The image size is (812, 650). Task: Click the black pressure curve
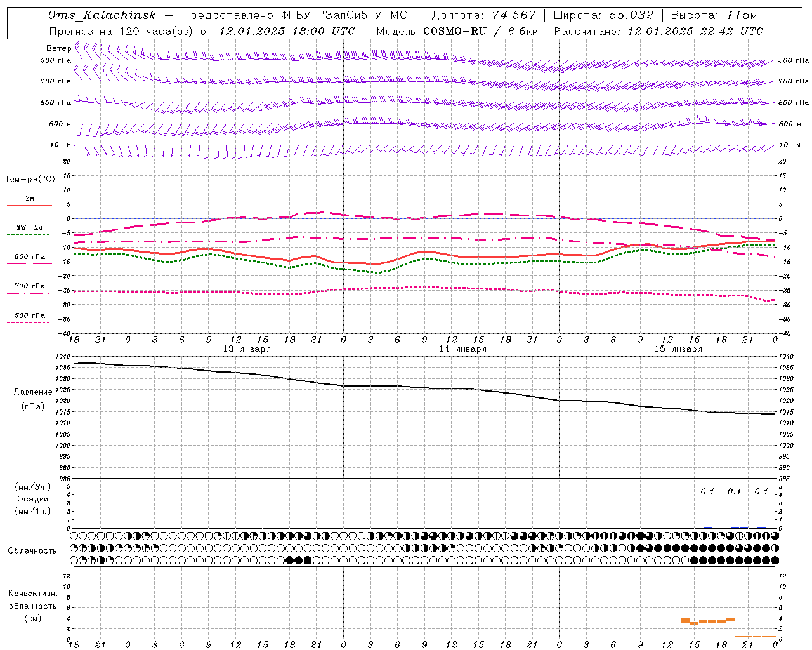424,387
